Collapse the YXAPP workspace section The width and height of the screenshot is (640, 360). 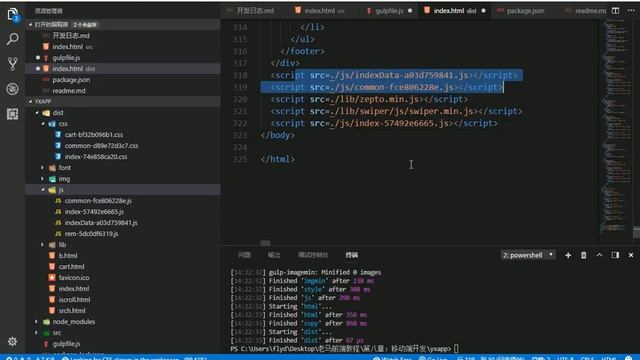[x=30, y=101]
